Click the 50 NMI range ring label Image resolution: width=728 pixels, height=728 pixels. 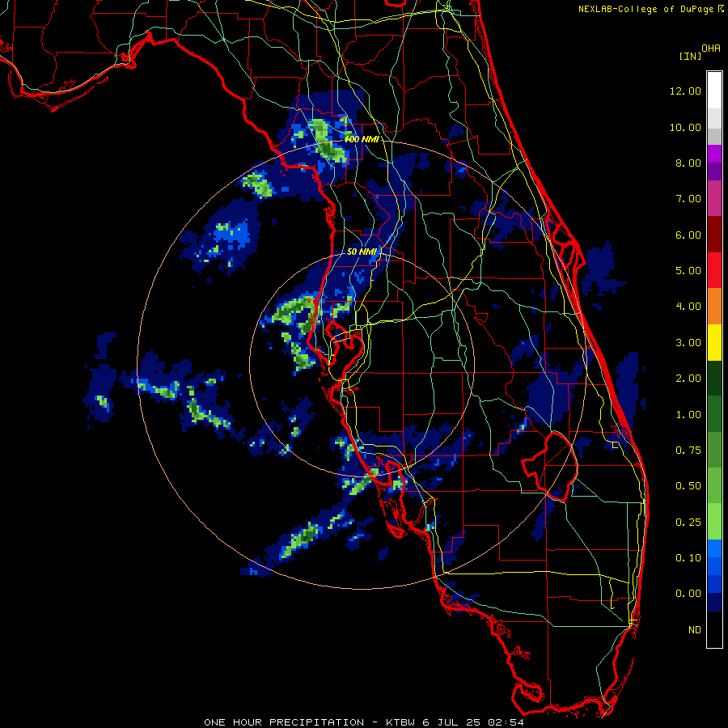tap(362, 252)
